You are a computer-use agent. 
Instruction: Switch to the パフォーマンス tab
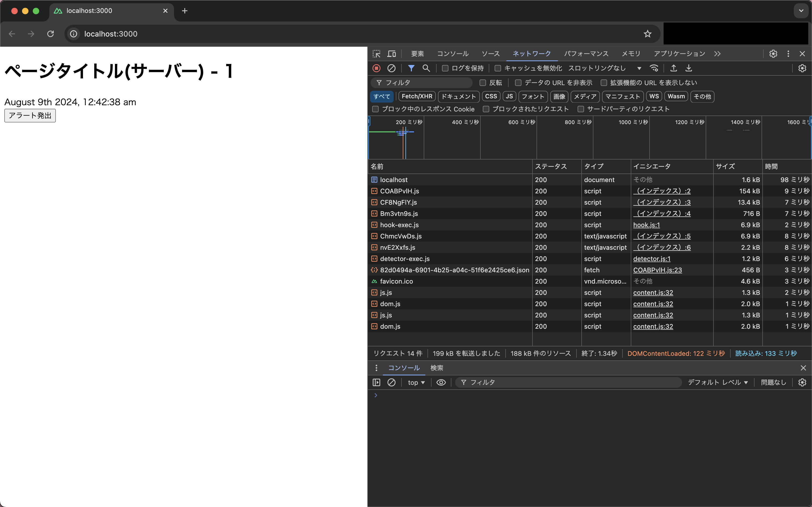(586, 54)
